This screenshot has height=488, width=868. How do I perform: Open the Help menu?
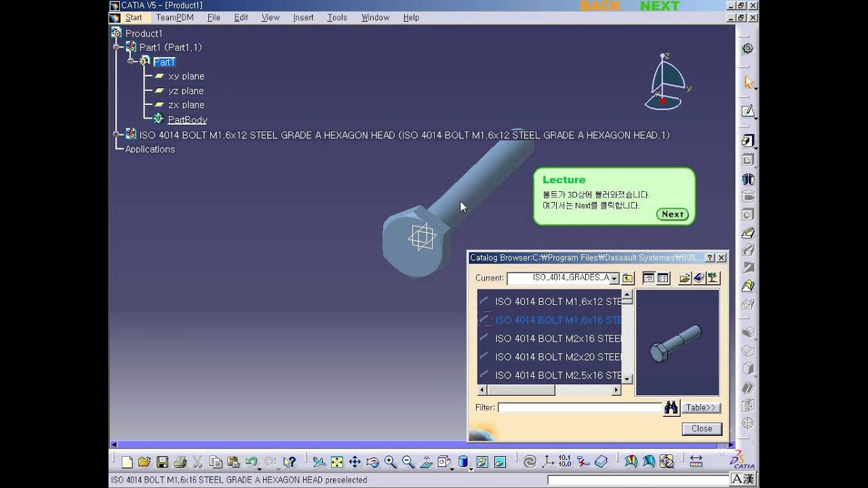tap(411, 18)
